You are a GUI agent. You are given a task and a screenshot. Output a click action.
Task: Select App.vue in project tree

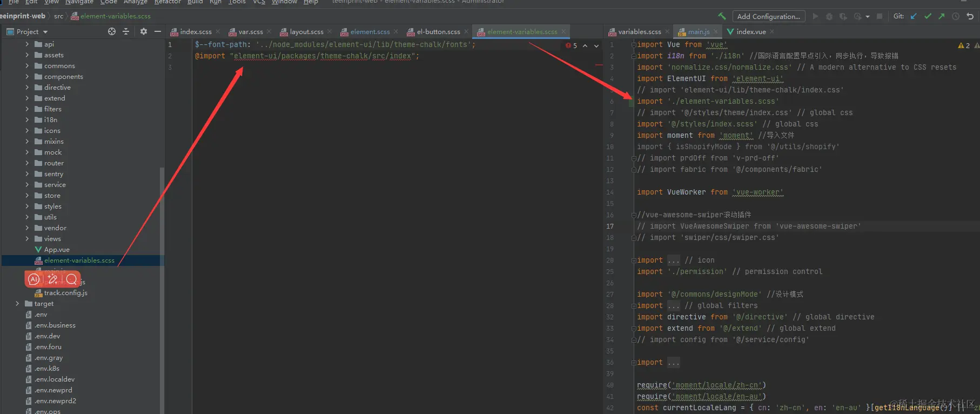coord(57,250)
